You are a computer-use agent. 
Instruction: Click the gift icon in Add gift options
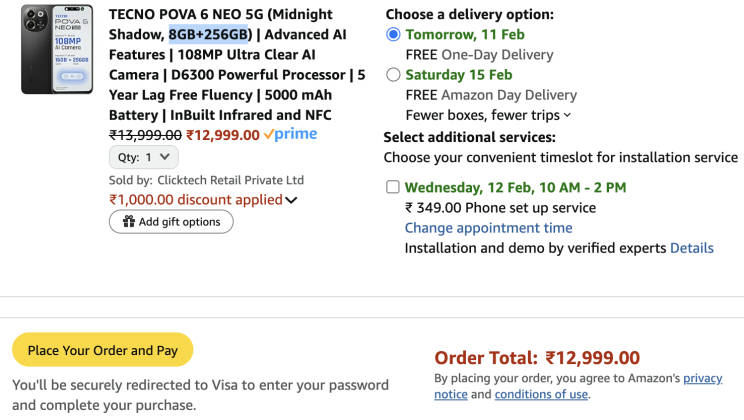click(128, 222)
